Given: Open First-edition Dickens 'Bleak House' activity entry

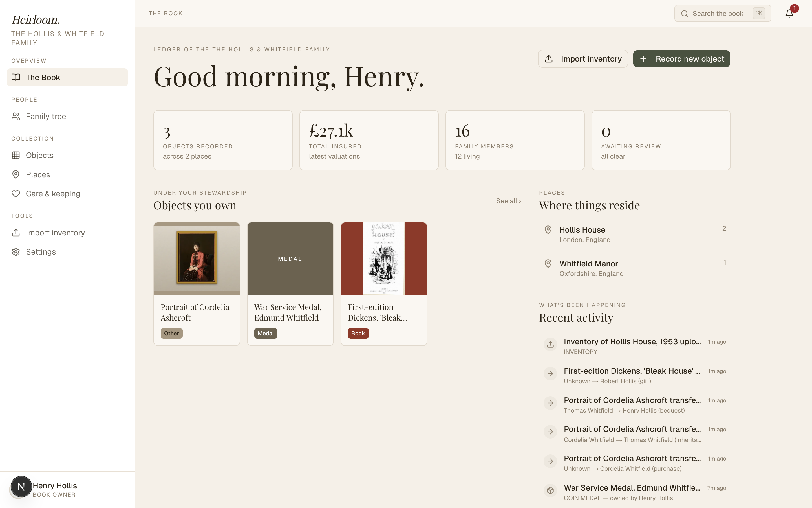Looking at the screenshot, I should click(x=635, y=376).
